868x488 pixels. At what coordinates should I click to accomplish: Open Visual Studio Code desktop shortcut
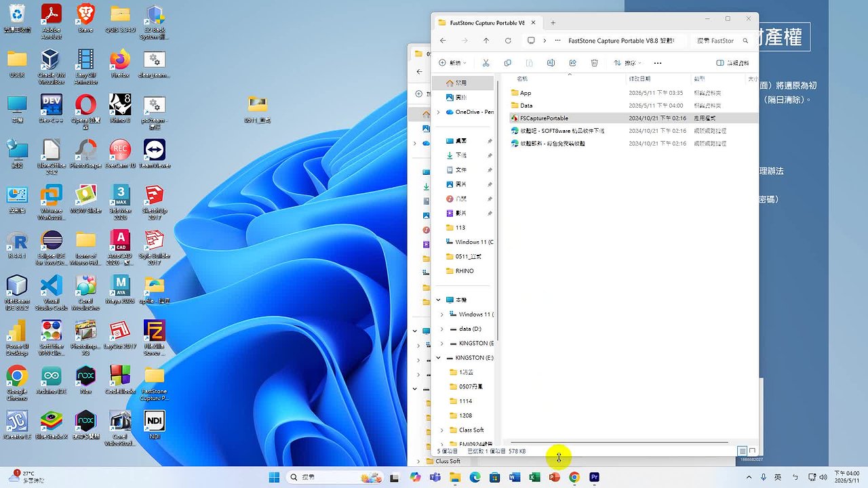[52, 292]
